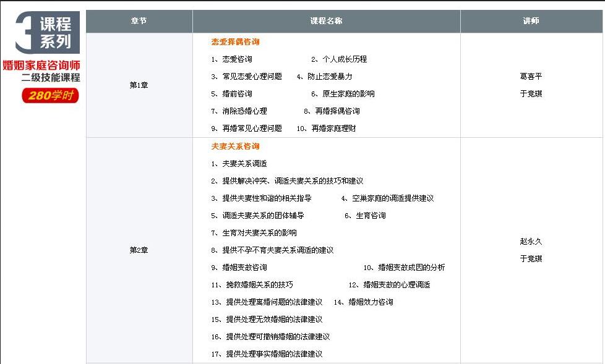Click 4、空巢家庭的调适提供建议

(x=387, y=198)
